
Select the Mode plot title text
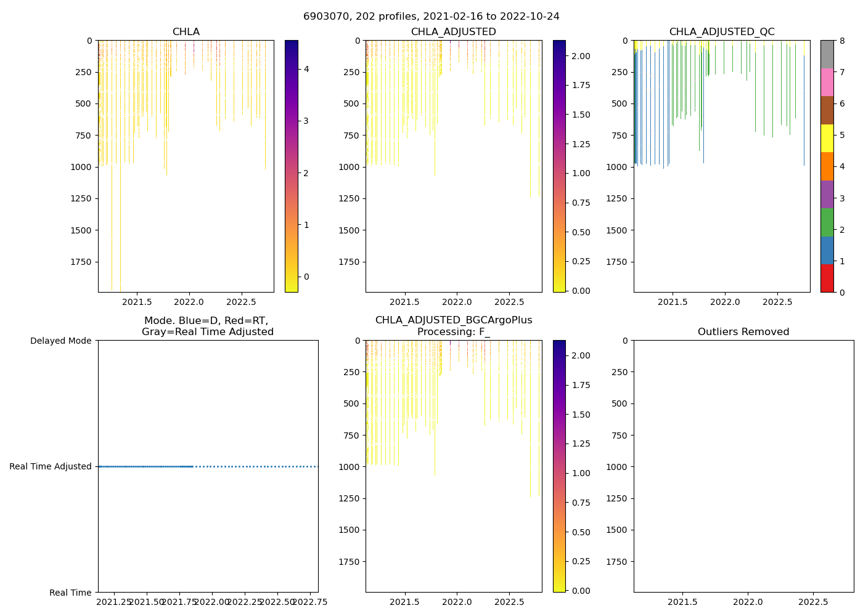click(207, 326)
